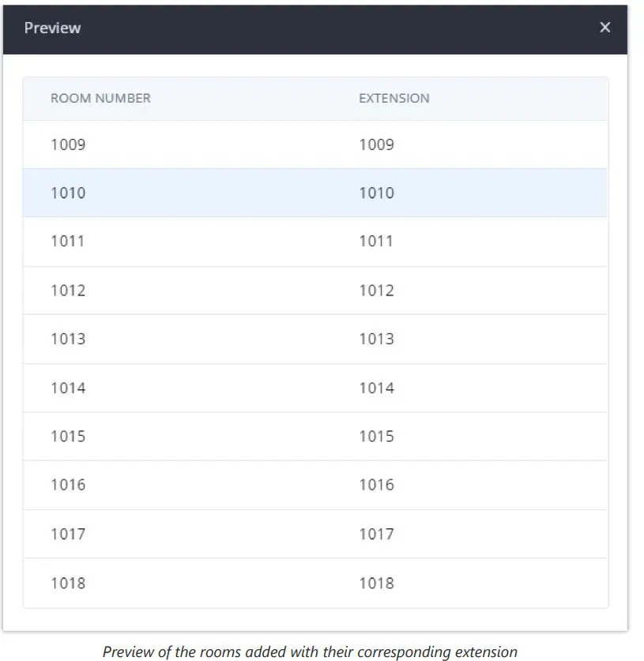The image size is (644, 661).
Task: Select the highlighted room 1010 row
Action: point(68,193)
